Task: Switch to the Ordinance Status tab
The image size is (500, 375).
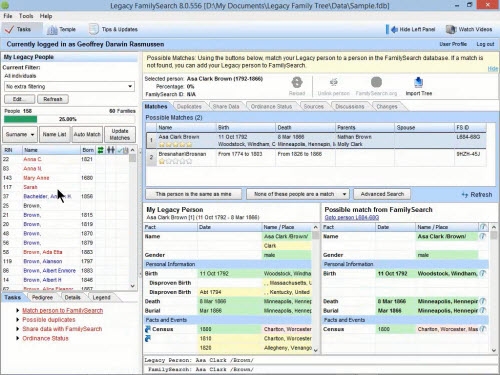Action: [271, 107]
